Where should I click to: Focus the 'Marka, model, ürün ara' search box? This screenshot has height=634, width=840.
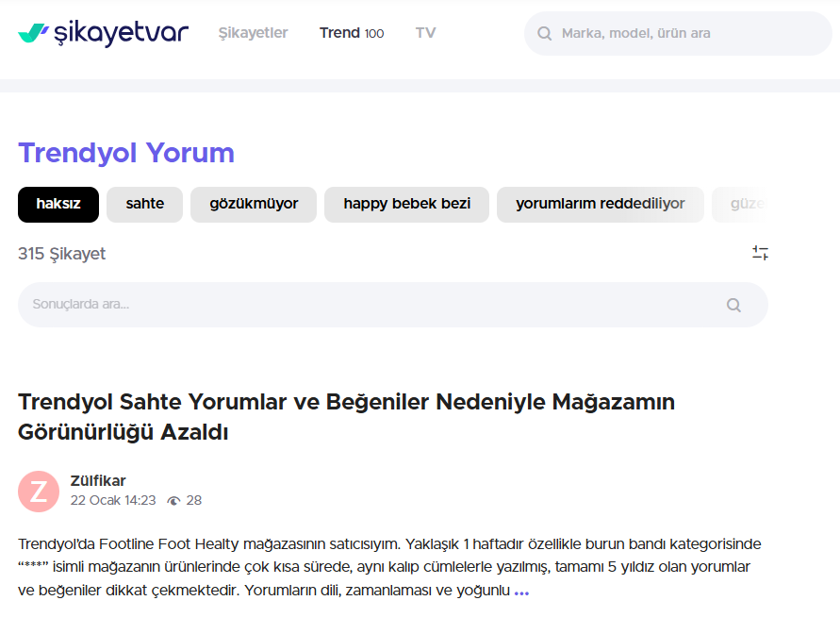[688, 34]
